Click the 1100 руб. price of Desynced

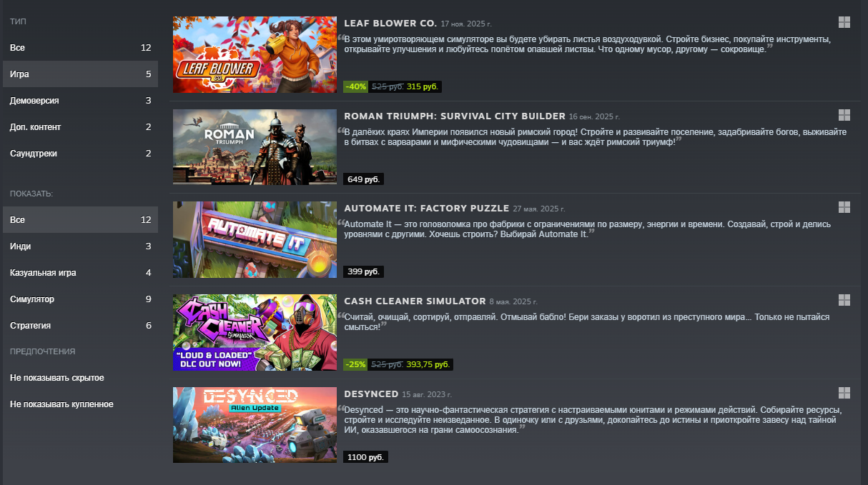(x=366, y=456)
